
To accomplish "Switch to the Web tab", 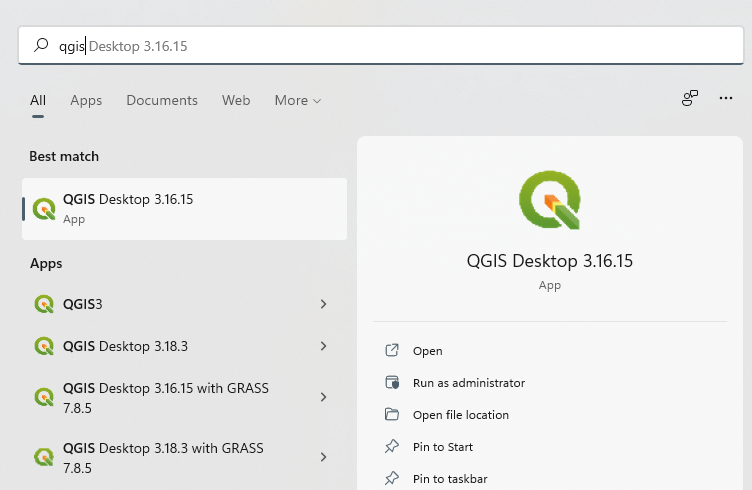I will click(x=236, y=100).
